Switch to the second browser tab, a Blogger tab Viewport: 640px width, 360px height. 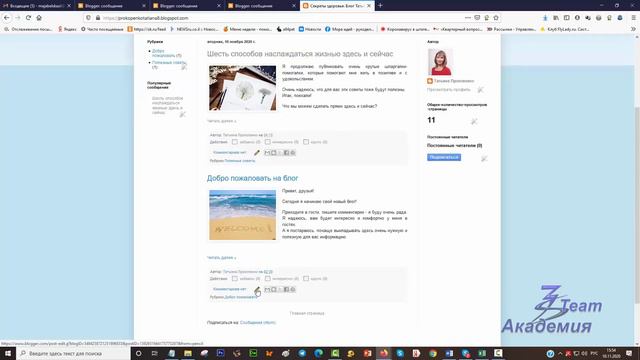coord(111,6)
